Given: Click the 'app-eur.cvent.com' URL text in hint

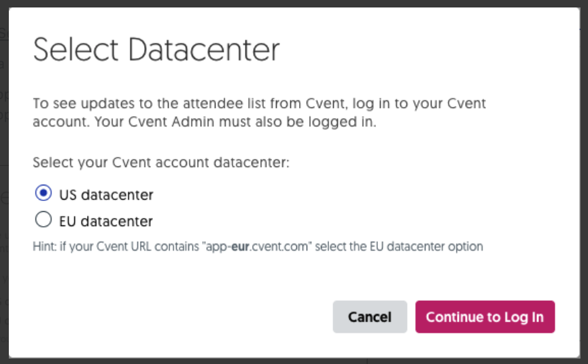Looking at the screenshot, I should pyautogui.click(x=257, y=247).
